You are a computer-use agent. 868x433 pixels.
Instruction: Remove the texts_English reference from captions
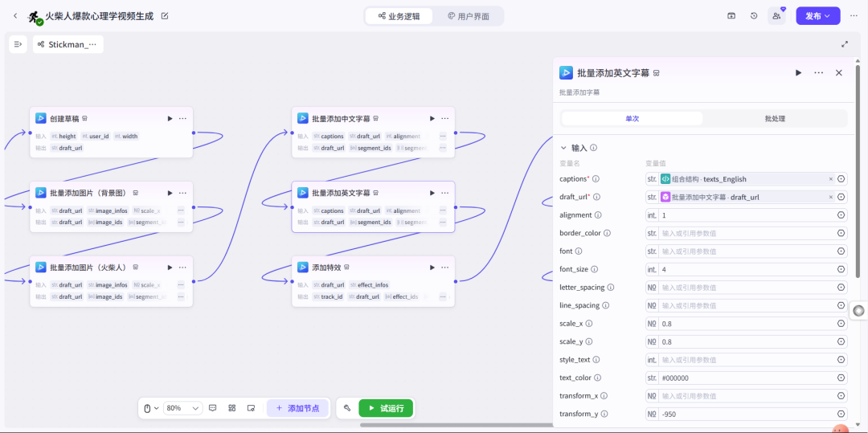(830, 179)
